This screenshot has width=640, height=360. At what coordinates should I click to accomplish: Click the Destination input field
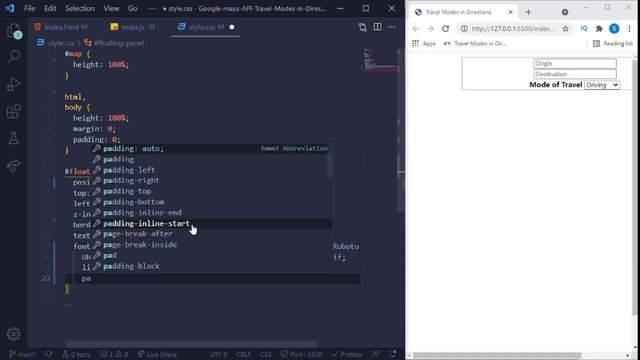(x=575, y=74)
